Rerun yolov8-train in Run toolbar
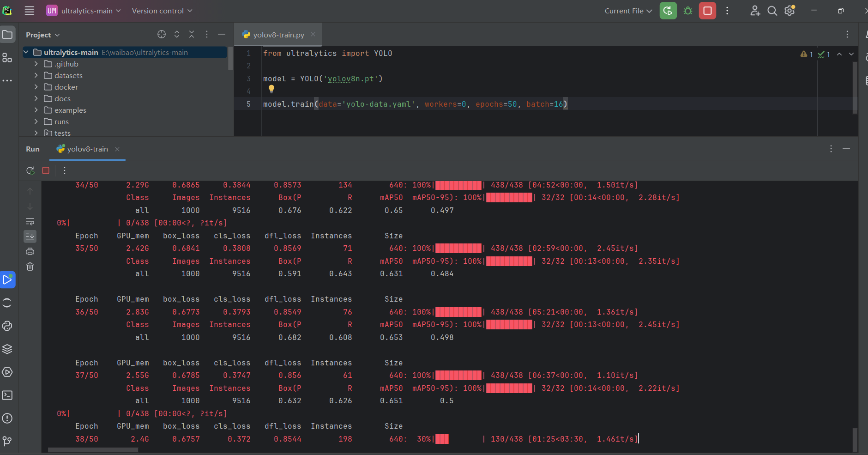 click(30, 170)
